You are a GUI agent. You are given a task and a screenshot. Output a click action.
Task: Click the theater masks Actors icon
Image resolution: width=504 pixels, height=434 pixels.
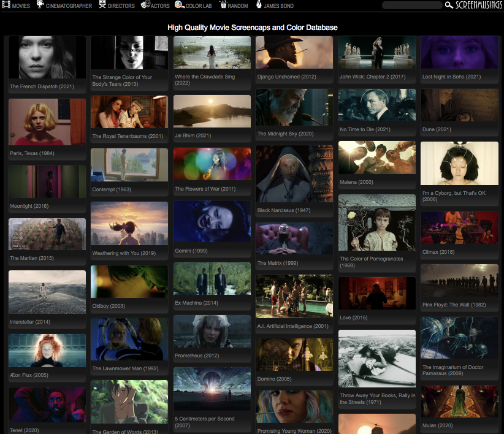[145, 4]
